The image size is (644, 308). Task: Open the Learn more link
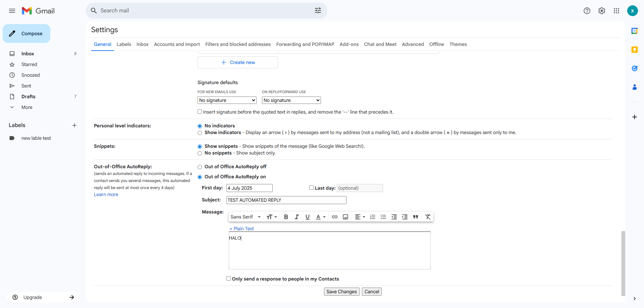[106, 194]
